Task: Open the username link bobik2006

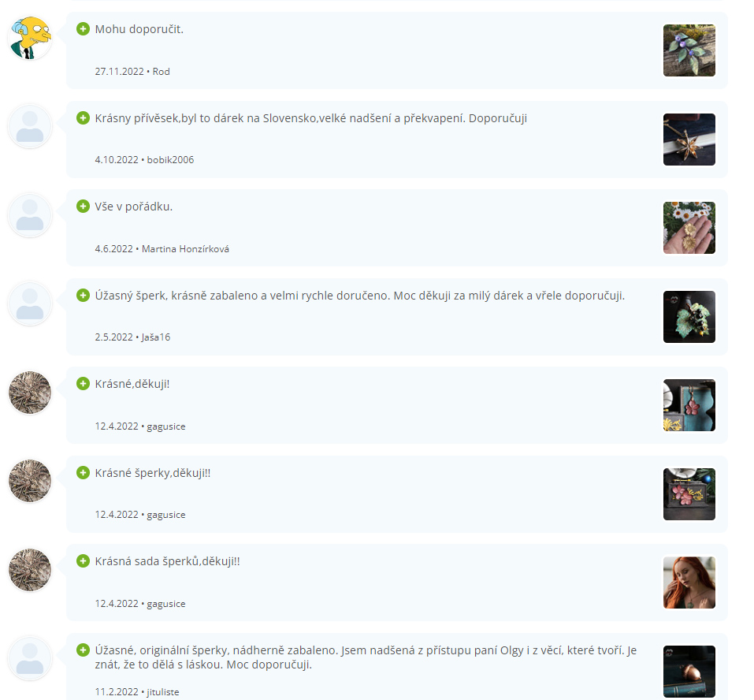Action: click(170, 160)
